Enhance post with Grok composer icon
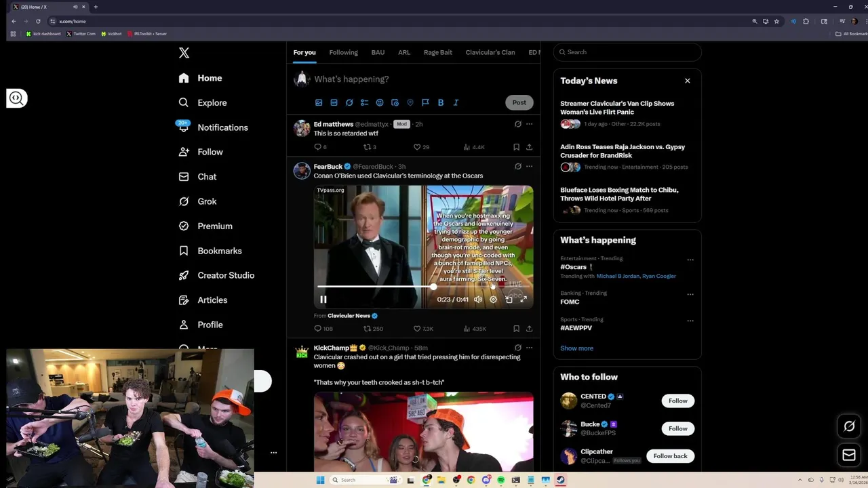Image resolution: width=868 pixels, height=488 pixels. pos(349,102)
